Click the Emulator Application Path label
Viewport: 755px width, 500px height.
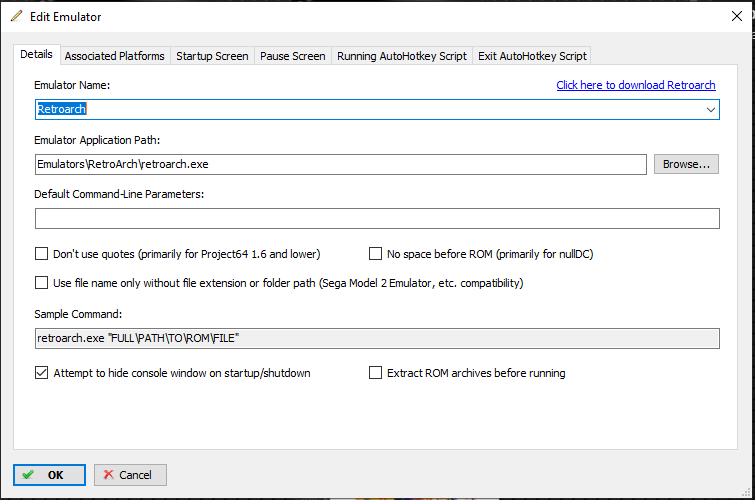(x=97, y=140)
